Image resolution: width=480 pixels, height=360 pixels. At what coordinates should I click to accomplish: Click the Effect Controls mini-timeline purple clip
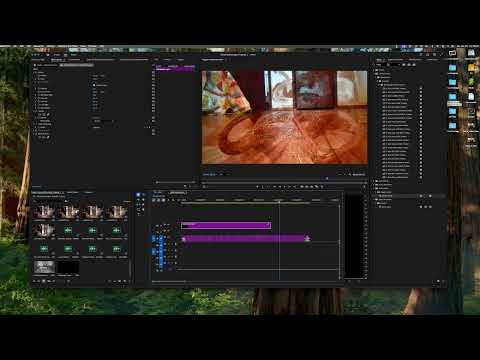click(175, 69)
